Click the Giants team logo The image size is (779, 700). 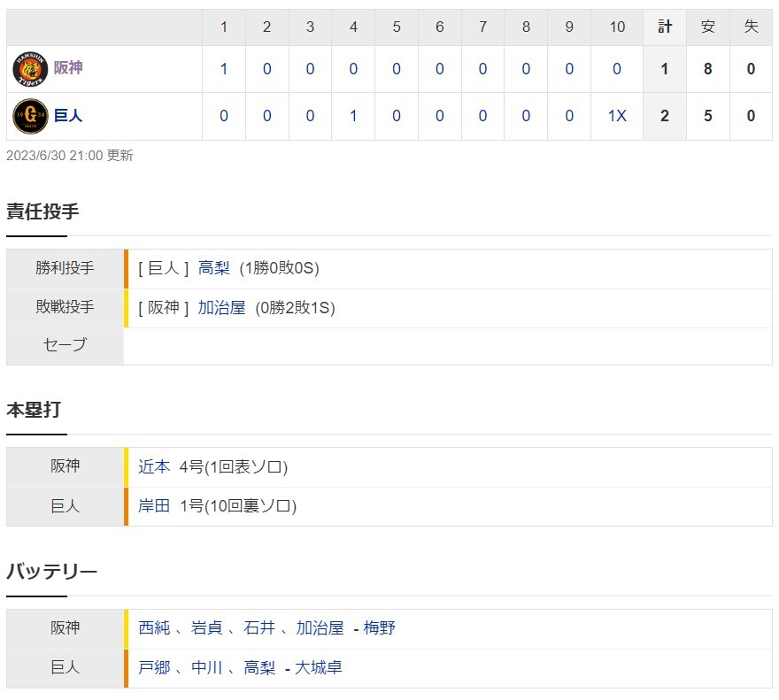pyautogui.click(x=30, y=116)
